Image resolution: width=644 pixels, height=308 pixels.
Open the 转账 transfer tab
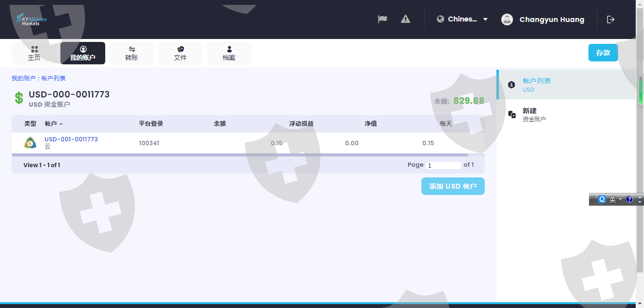(132, 53)
